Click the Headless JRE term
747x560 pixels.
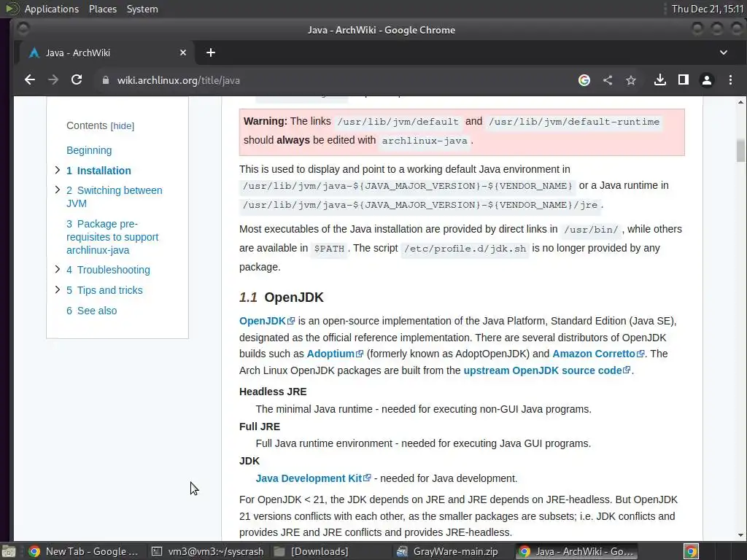(x=273, y=392)
